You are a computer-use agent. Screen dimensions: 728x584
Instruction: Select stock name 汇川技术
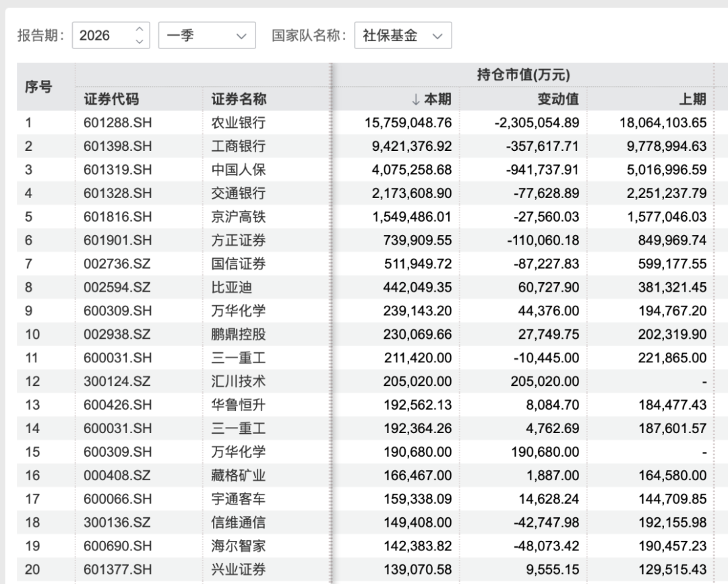click(x=239, y=381)
